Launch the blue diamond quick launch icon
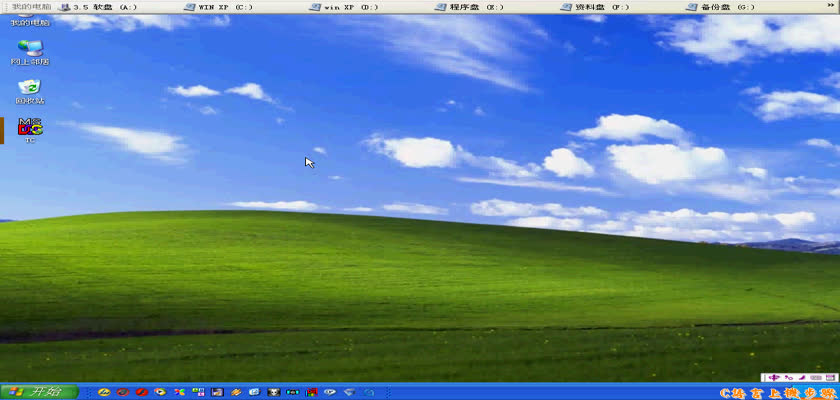 point(349,393)
